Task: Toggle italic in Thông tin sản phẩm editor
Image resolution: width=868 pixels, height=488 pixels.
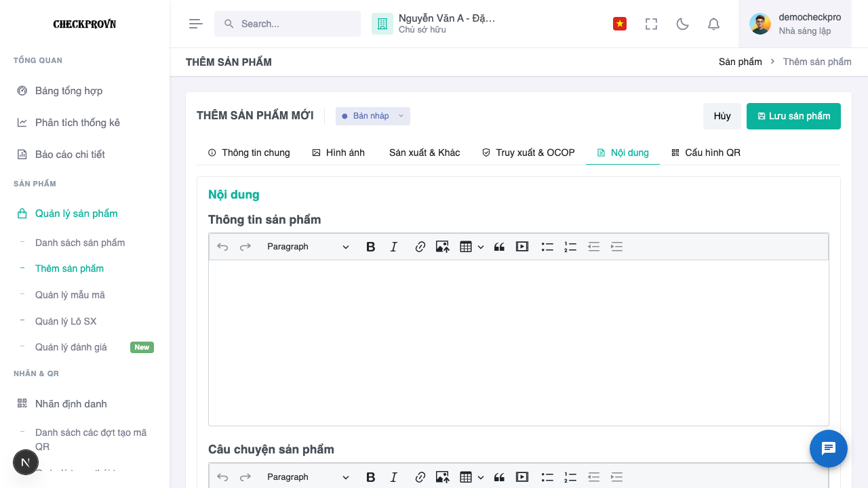Action: tap(393, 247)
